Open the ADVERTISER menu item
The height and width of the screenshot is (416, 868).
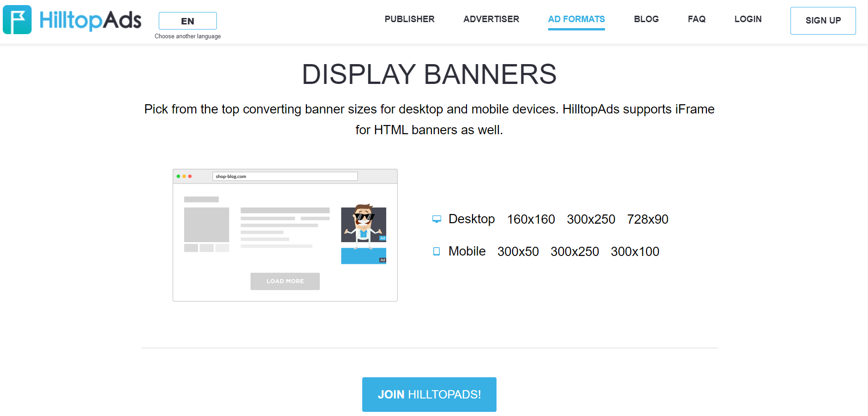[x=491, y=19]
